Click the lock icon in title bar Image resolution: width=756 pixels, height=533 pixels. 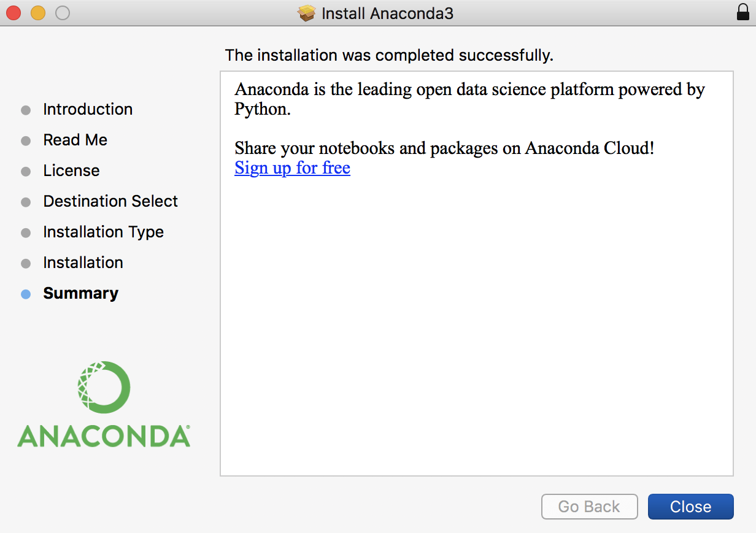(743, 13)
